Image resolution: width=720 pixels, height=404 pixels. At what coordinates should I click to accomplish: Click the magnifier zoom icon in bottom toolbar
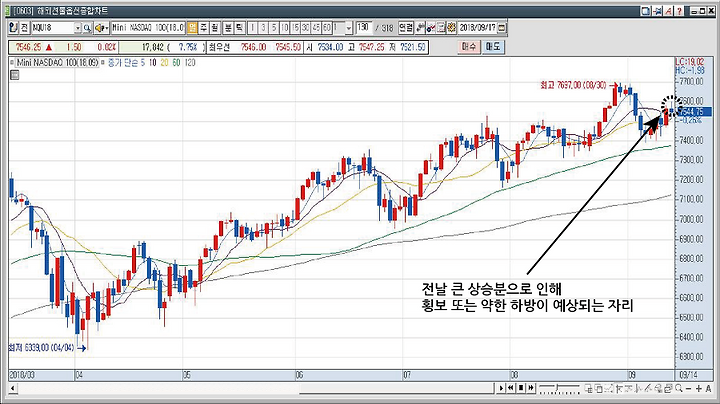pyautogui.click(x=679, y=388)
